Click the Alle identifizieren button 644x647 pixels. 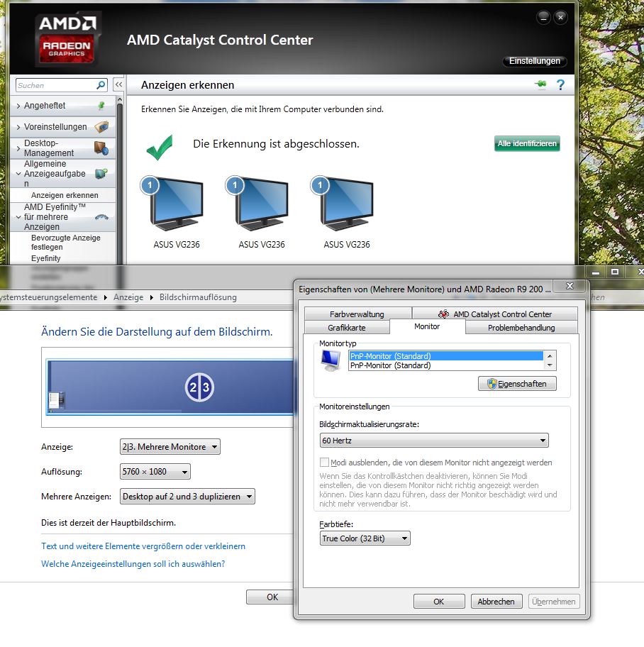click(x=527, y=143)
